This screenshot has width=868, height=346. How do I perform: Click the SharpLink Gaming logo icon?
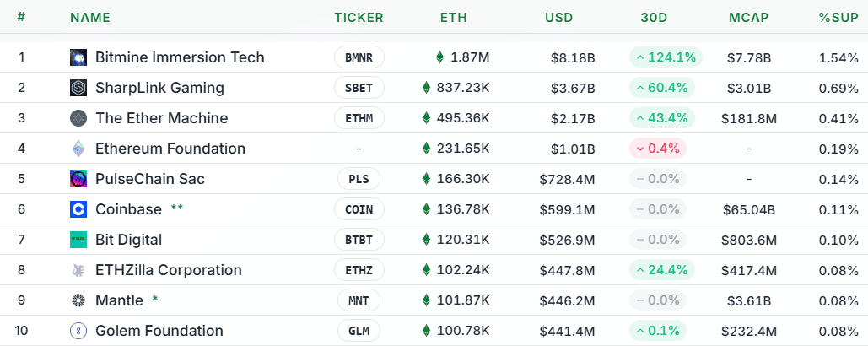coord(78,88)
